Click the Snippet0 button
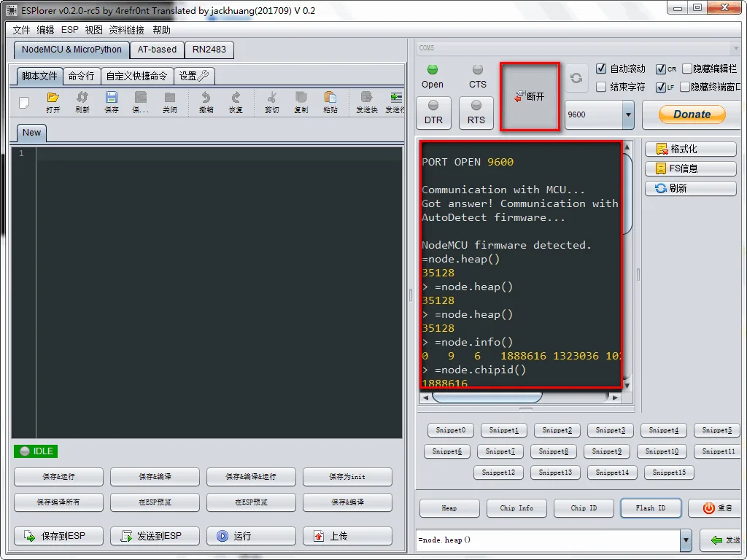Image resolution: width=747 pixels, height=560 pixels. (450, 430)
